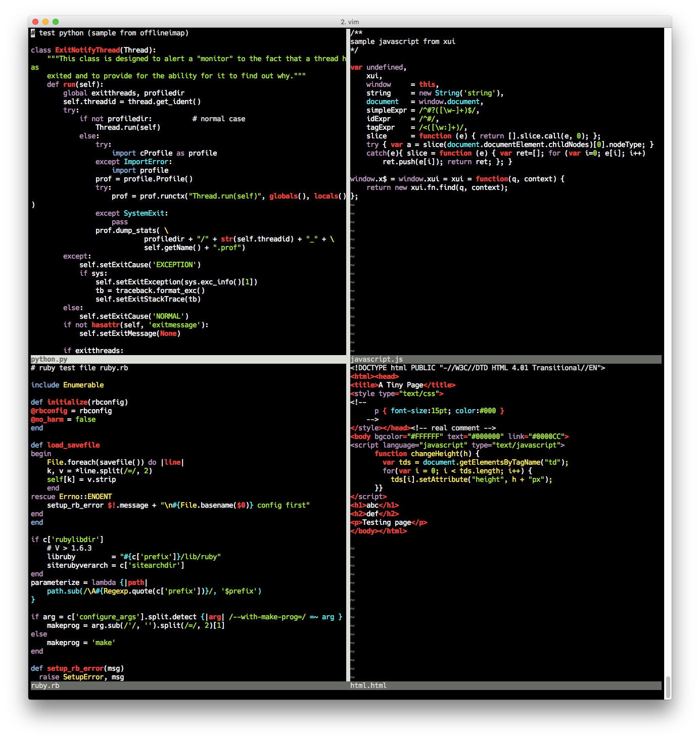Screen dimensions: 700x740
Task: Click '<style type="text/css">' line
Action: coord(397,393)
